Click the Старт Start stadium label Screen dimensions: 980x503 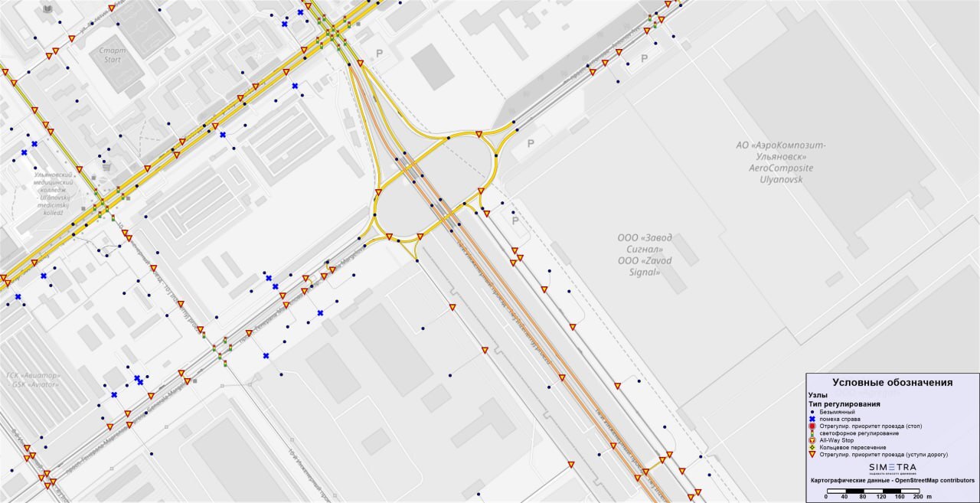tap(111, 54)
